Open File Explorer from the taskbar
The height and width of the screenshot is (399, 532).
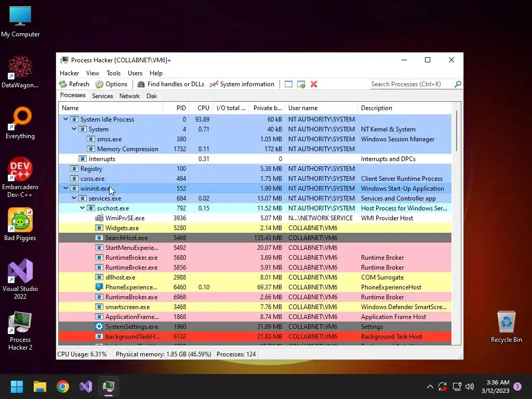click(x=39, y=387)
